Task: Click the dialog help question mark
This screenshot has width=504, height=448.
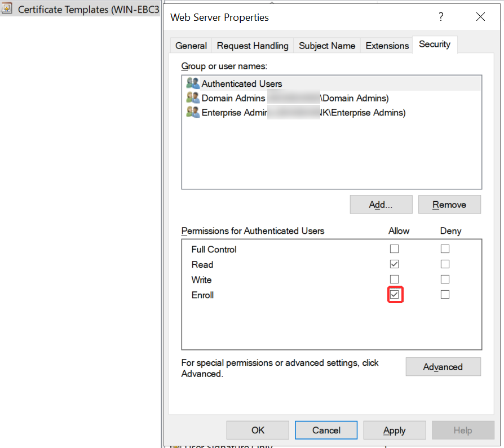Action: coord(441,17)
